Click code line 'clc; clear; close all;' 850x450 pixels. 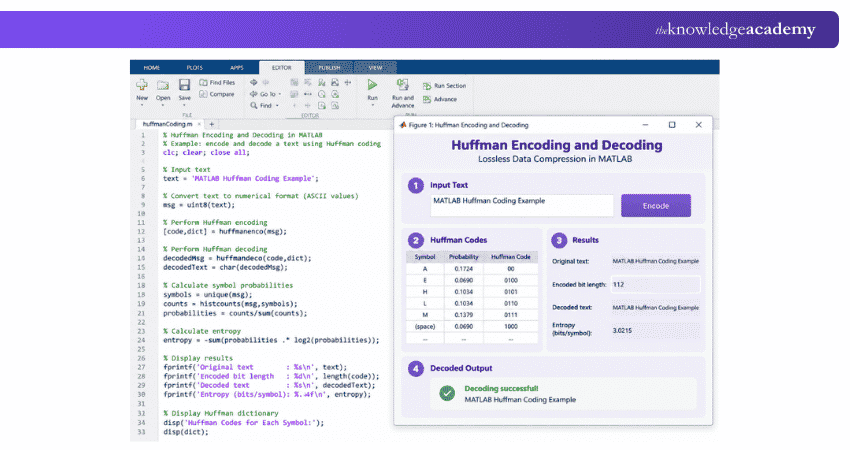pyautogui.click(x=206, y=152)
